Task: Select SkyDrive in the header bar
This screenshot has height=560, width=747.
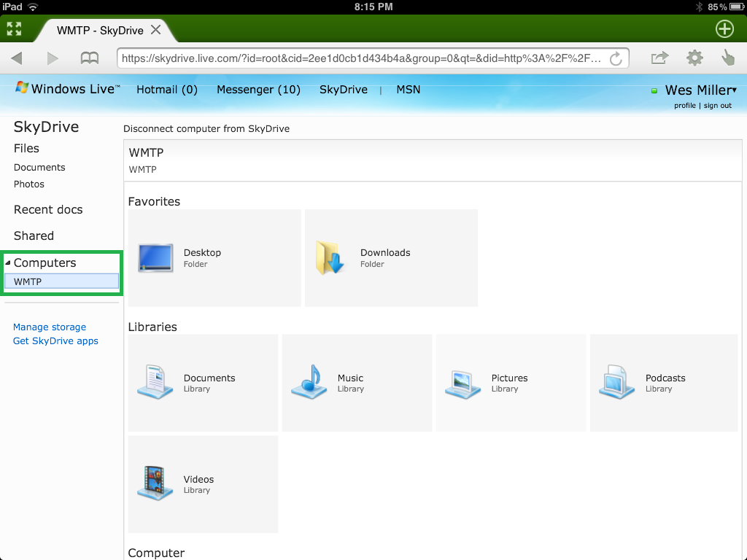Action: click(344, 90)
